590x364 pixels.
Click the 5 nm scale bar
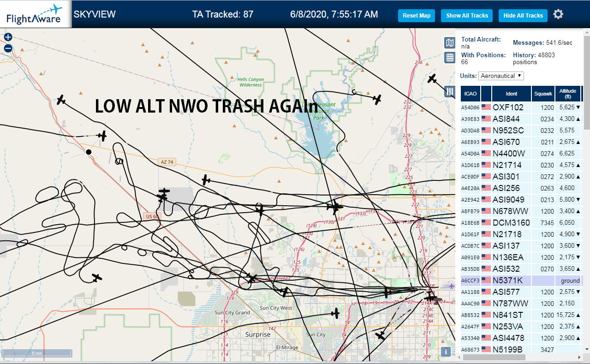(x=36, y=353)
